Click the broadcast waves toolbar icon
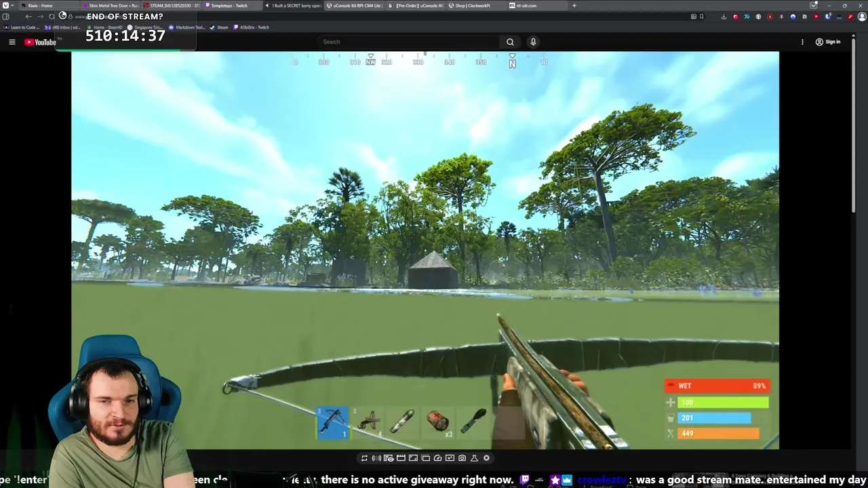The image size is (868, 488). point(376,458)
